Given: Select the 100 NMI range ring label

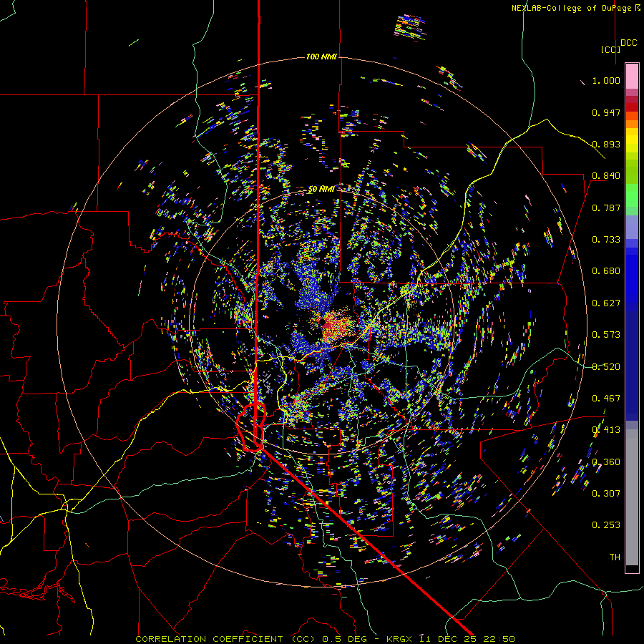Looking at the screenshot, I should pyautogui.click(x=321, y=57).
